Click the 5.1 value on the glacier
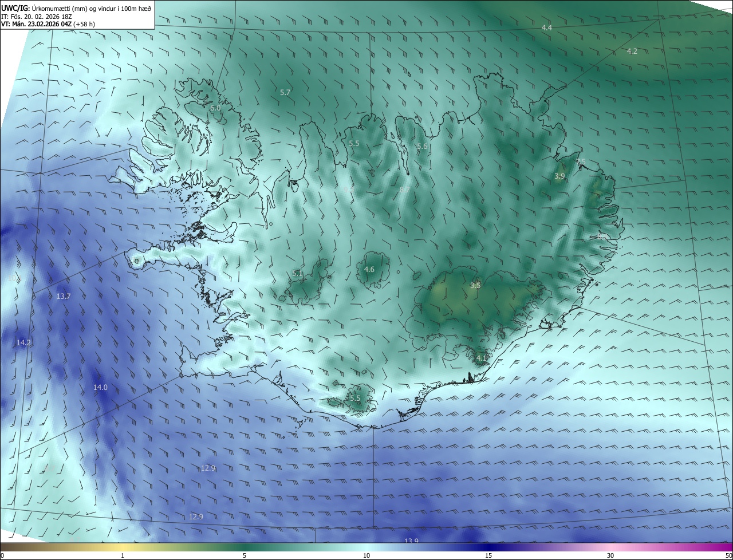This screenshot has height=560, width=733. (297, 273)
